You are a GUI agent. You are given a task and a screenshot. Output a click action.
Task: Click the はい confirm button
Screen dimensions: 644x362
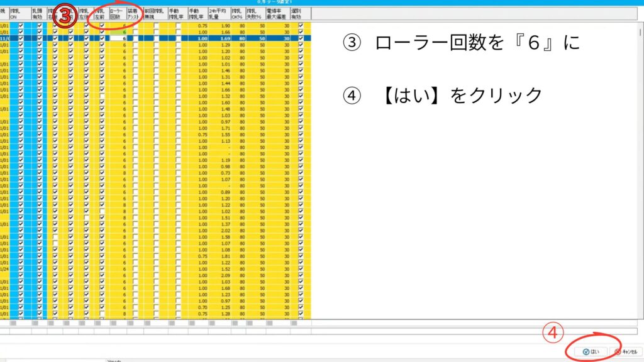[x=592, y=351]
